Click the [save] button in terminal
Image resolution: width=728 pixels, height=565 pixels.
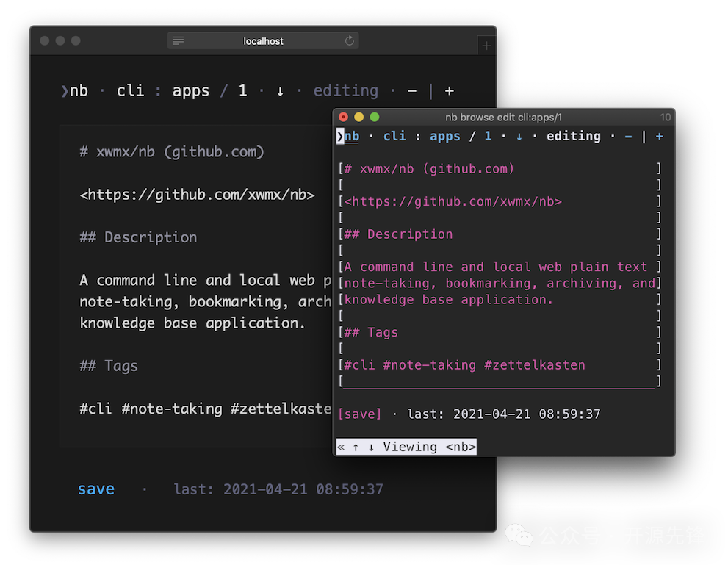pyautogui.click(x=360, y=414)
